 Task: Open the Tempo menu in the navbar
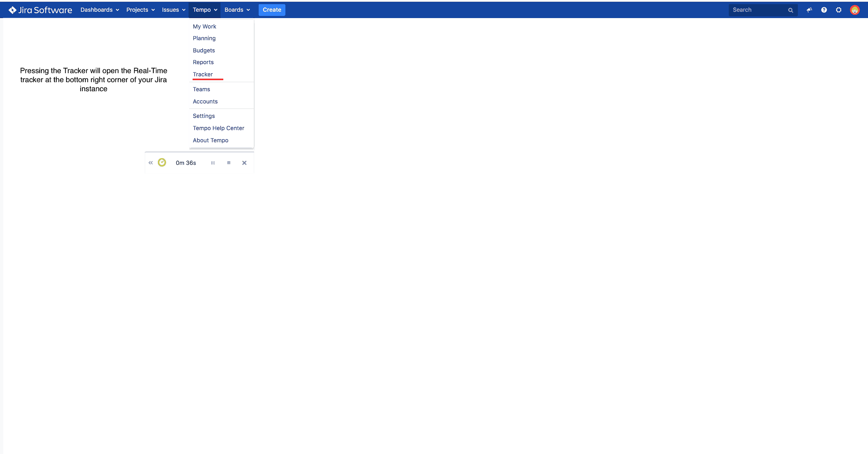205,10
